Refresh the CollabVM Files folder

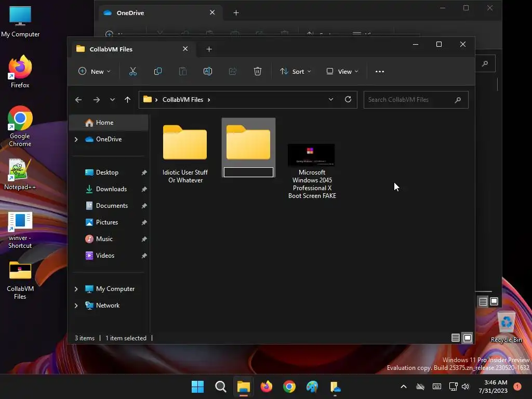[x=348, y=99]
